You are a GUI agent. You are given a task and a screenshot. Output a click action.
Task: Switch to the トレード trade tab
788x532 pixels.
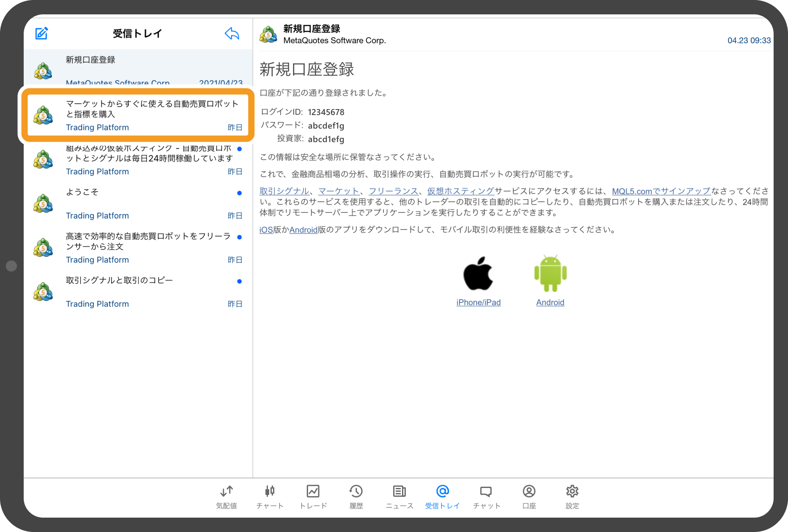tap(313, 497)
